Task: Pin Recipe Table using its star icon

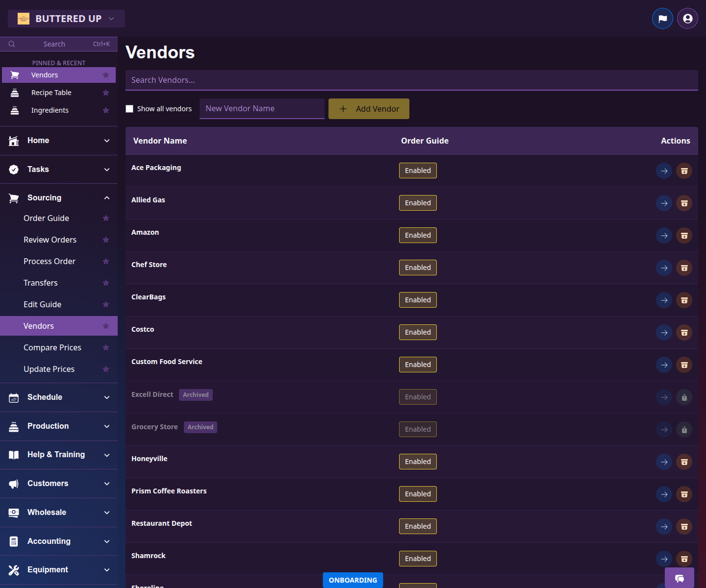Action: (x=106, y=93)
